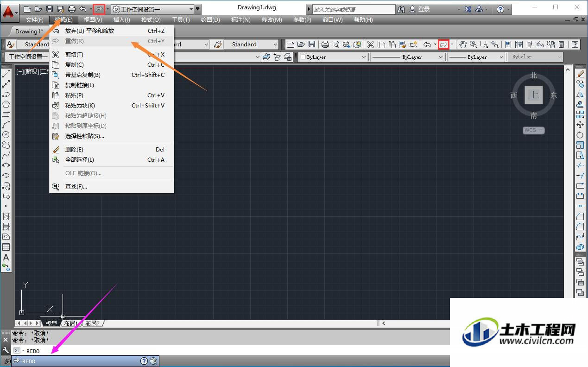Screen dimensions: 588x367
Task: Click the Zoom Realtime icon
Action: tap(473, 44)
